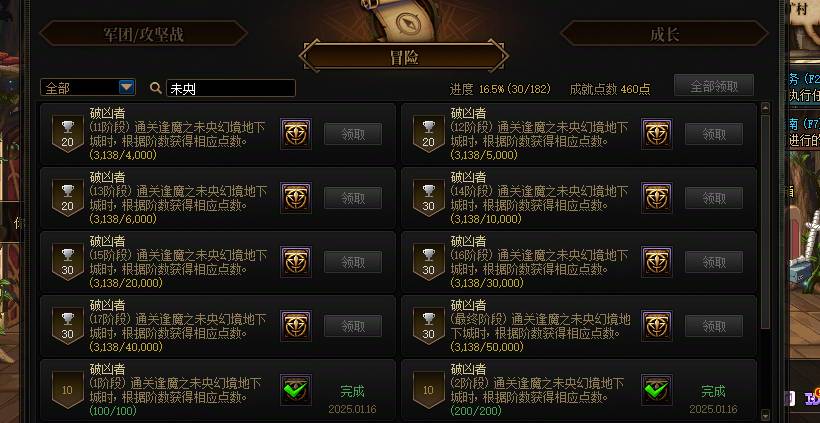820x423 pixels.
Task: Click the search field containing 未央
Action: [231, 88]
